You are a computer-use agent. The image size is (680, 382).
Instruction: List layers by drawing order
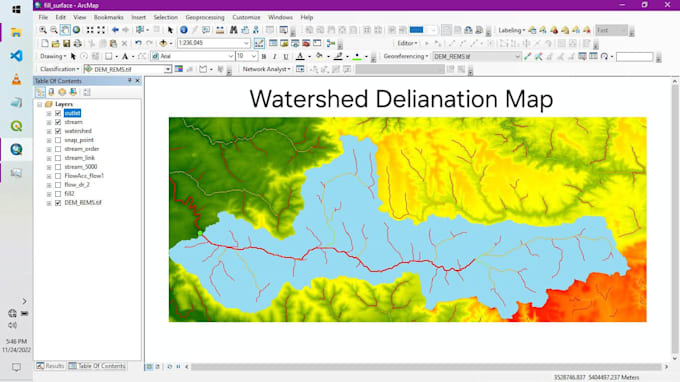(x=40, y=92)
